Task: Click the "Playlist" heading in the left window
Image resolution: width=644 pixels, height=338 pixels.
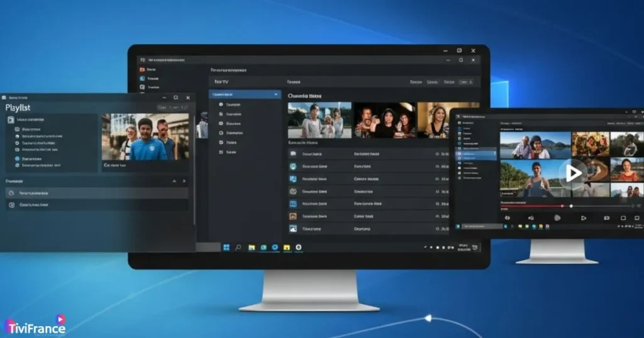Action: coord(18,108)
